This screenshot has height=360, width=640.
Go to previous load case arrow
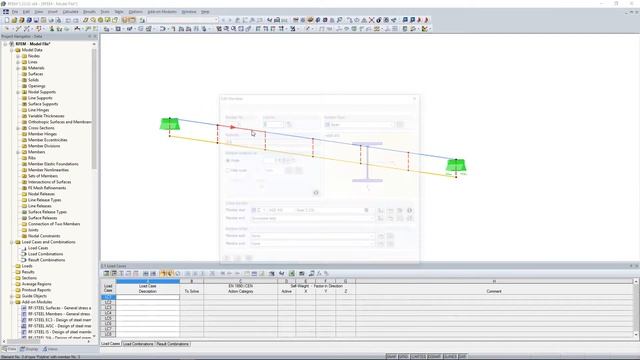coord(223,20)
